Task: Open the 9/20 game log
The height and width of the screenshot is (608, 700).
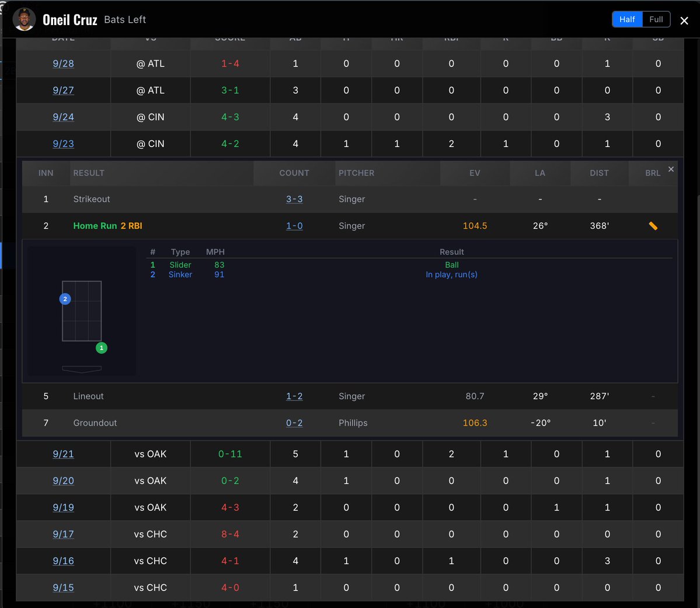Action: 64,480
